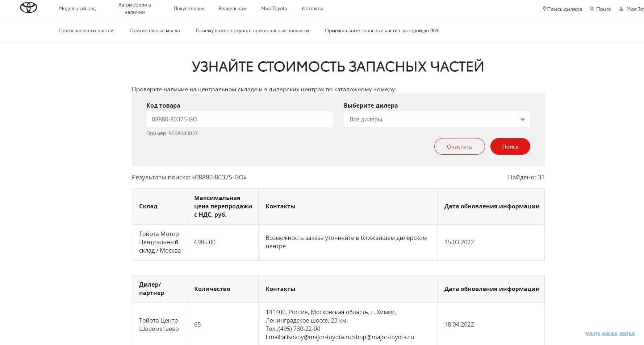
Task: Expand the Выберите дилера dropdown
Action: click(437, 119)
